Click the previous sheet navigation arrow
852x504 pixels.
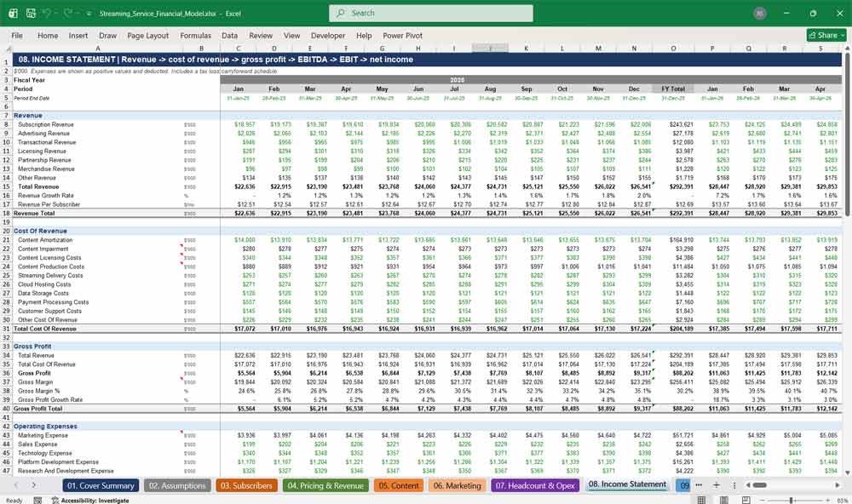click(x=15, y=485)
